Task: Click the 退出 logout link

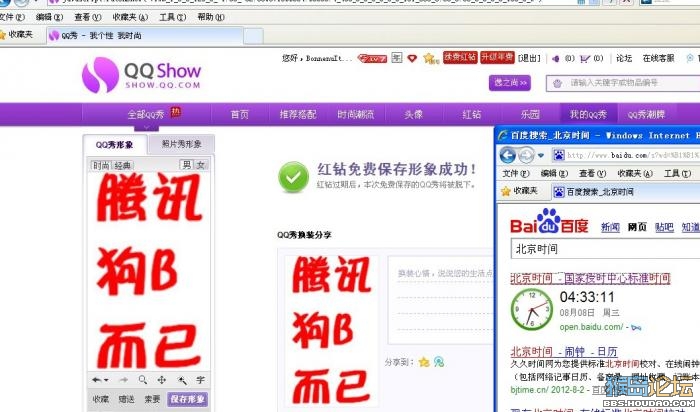Action: pos(529,58)
